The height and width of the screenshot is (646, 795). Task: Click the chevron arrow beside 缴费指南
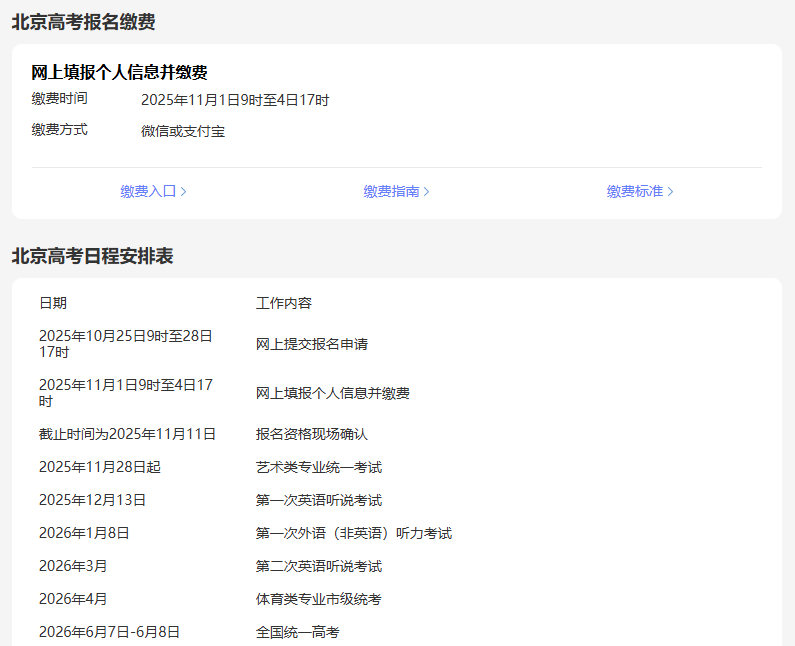click(427, 191)
